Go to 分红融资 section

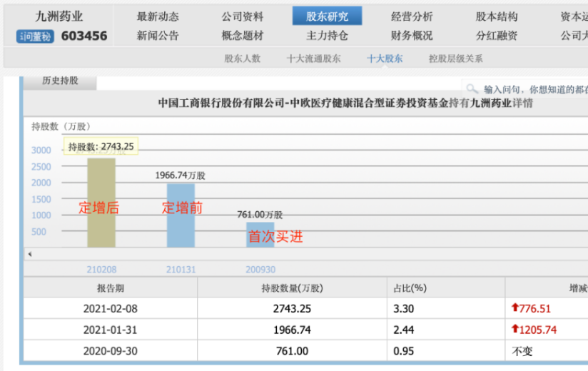497,36
